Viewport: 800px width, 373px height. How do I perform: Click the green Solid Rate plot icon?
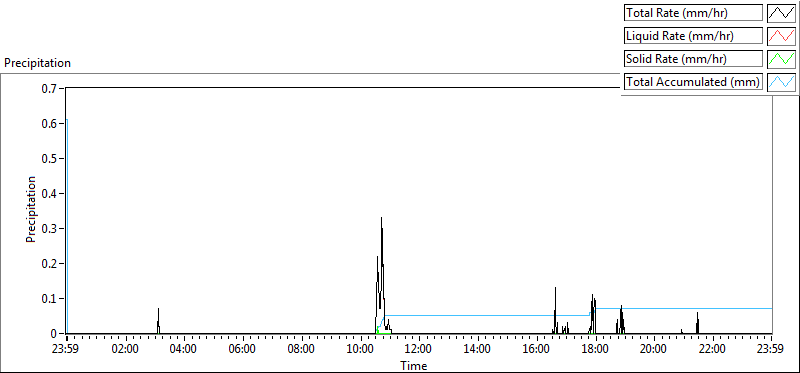tap(782, 58)
